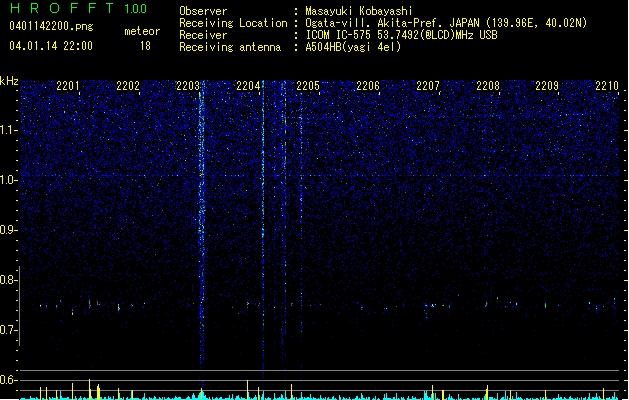
Task: Click the Receiving Location label
Action: tap(233, 23)
